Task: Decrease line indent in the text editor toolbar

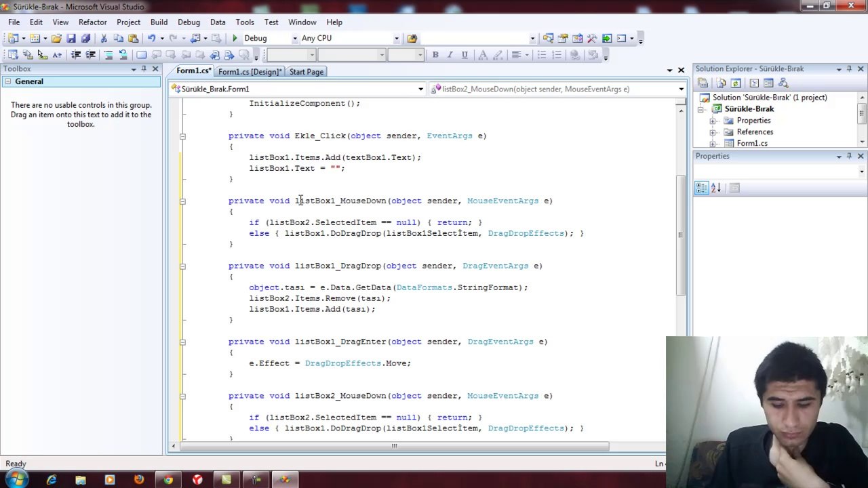Action: click(76, 55)
